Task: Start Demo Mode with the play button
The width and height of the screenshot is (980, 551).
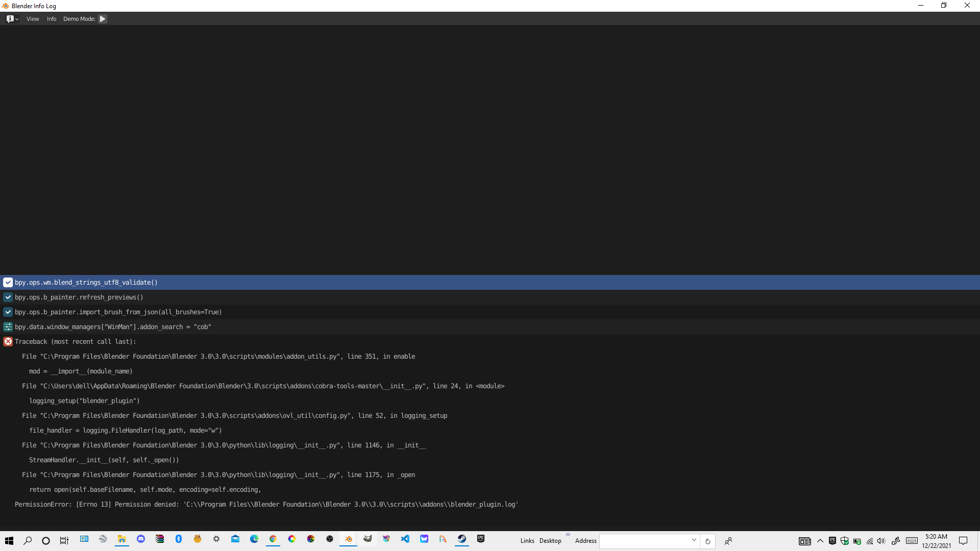Action: tap(102, 18)
